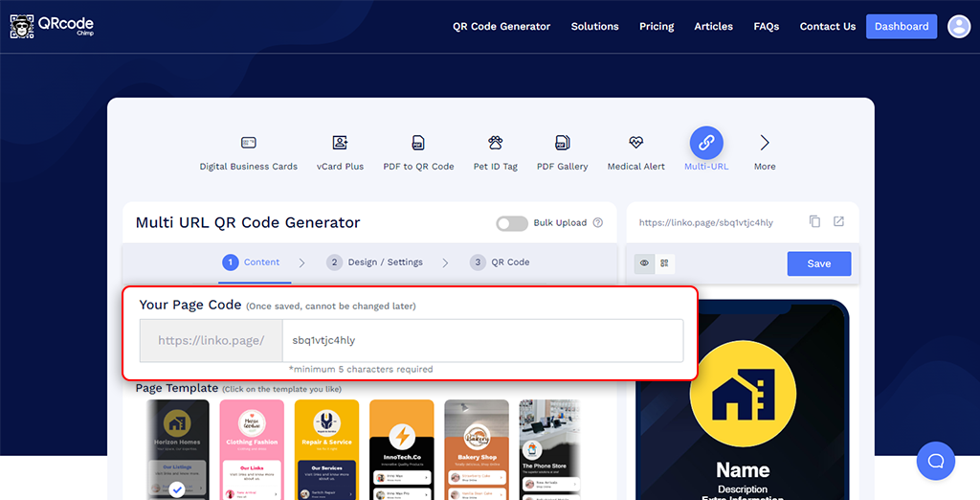Switch to the eye preview view
Screen dimensions: 980x500
click(x=644, y=263)
